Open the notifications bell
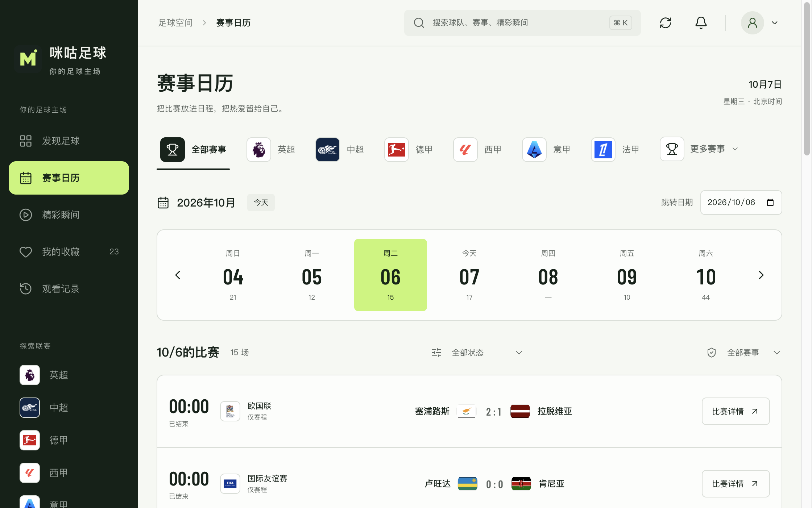Image resolution: width=812 pixels, height=508 pixels. coord(701,23)
